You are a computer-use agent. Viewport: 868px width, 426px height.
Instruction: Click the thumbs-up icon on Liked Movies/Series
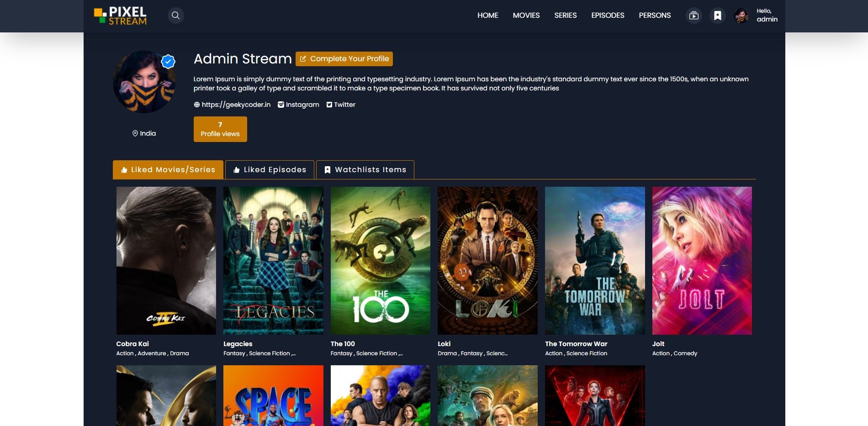coord(124,170)
